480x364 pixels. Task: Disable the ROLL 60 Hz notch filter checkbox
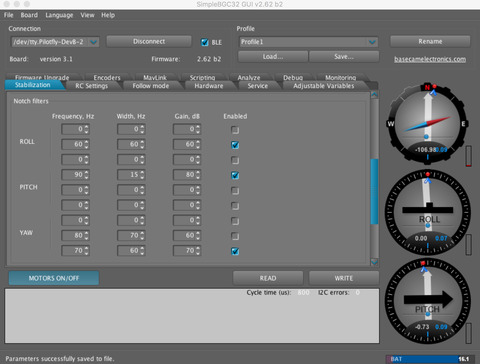(x=235, y=145)
